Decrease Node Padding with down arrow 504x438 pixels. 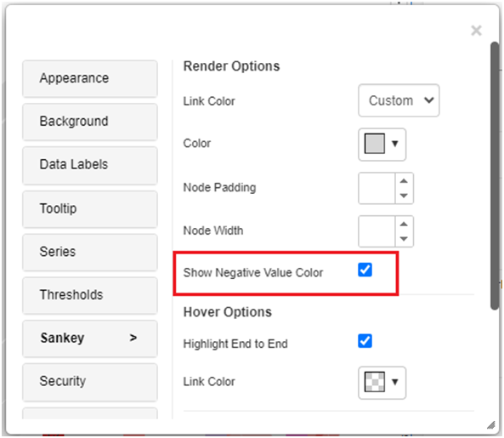tap(404, 196)
